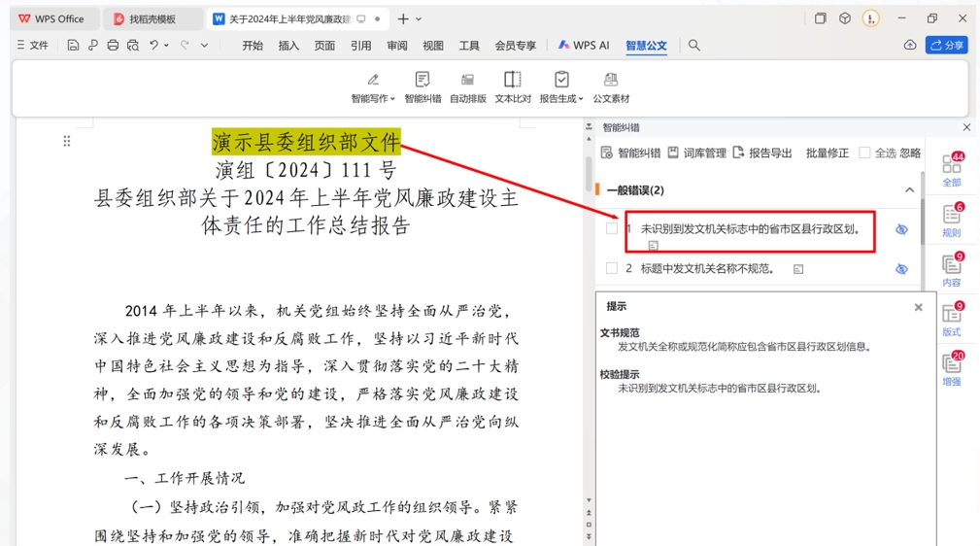Screen dimensions: 980x546
Task: Toggle eye icon for error 2
Action: [901, 269]
